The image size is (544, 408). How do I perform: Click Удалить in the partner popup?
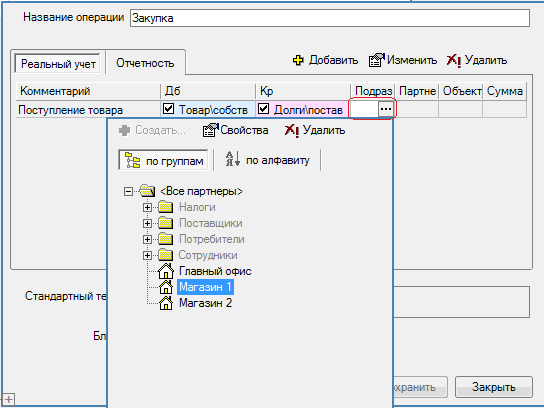(x=315, y=130)
